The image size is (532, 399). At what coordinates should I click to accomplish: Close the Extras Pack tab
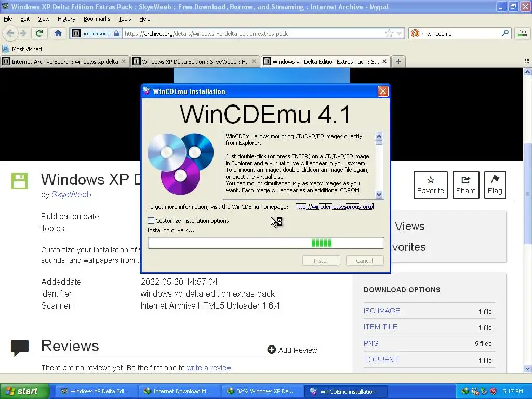pyautogui.click(x=384, y=61)
